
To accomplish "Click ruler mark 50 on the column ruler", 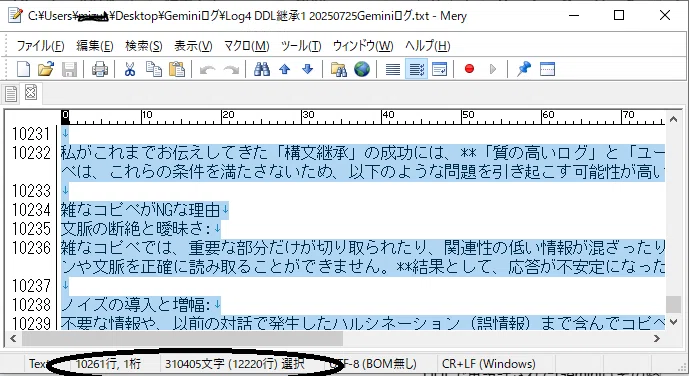I will (468, 115).
